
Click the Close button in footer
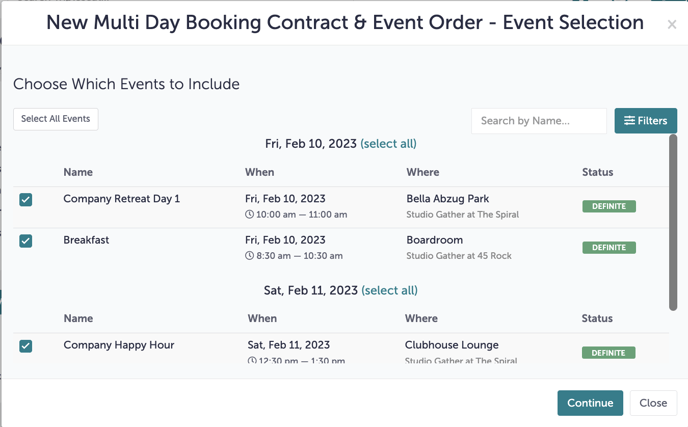[653, 403]
